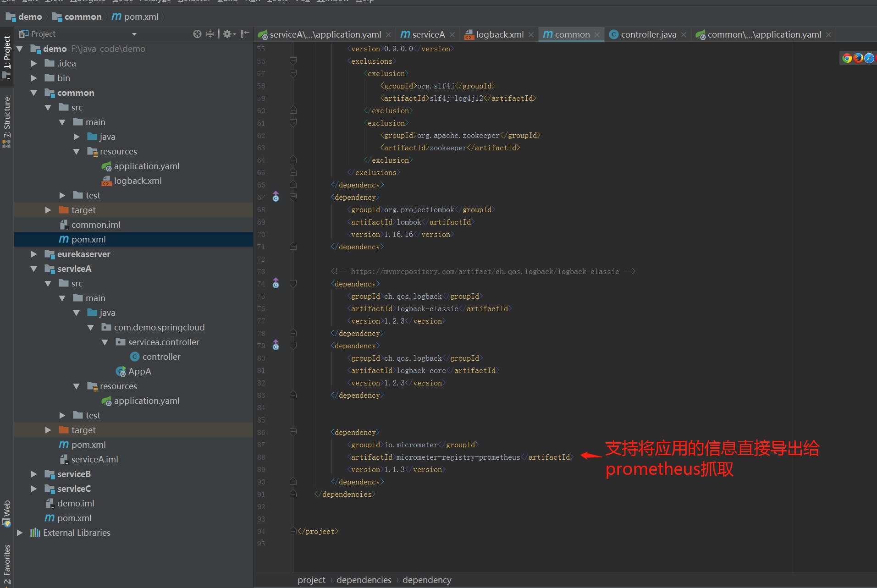
Task: Expand External Libraries node
Action: pyautogui.click(x=20, y=533)
